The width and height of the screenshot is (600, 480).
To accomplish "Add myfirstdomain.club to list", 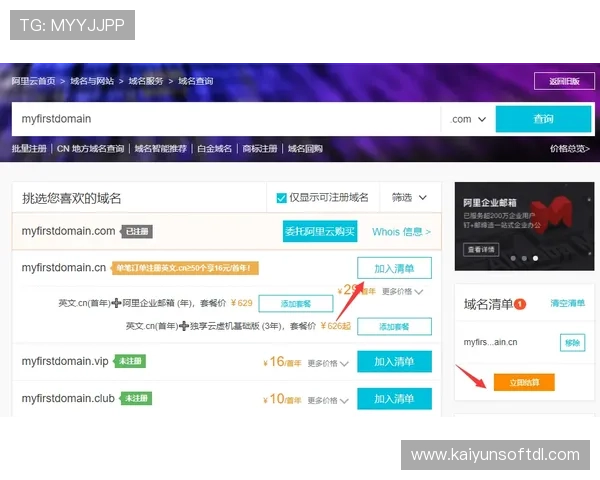I will tap(394, 399).
